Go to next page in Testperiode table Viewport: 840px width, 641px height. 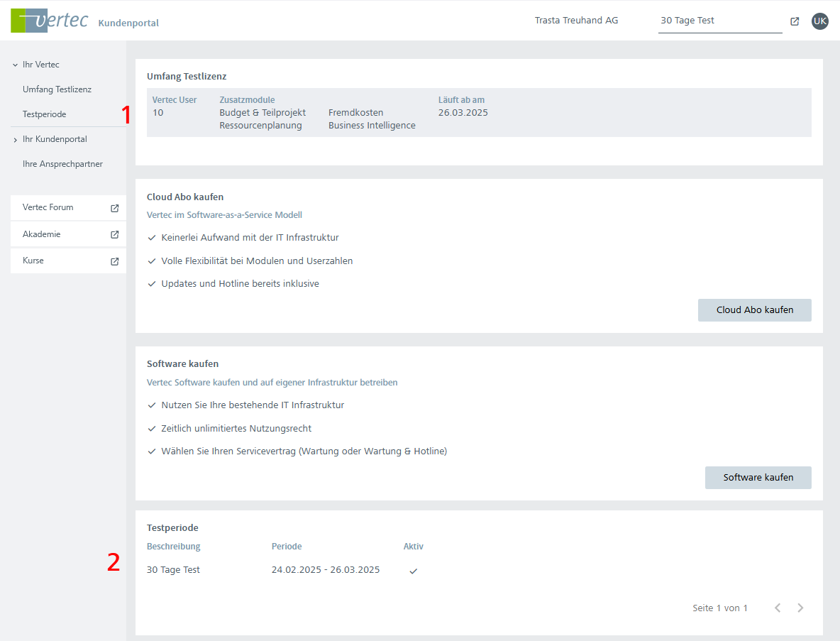800,608
